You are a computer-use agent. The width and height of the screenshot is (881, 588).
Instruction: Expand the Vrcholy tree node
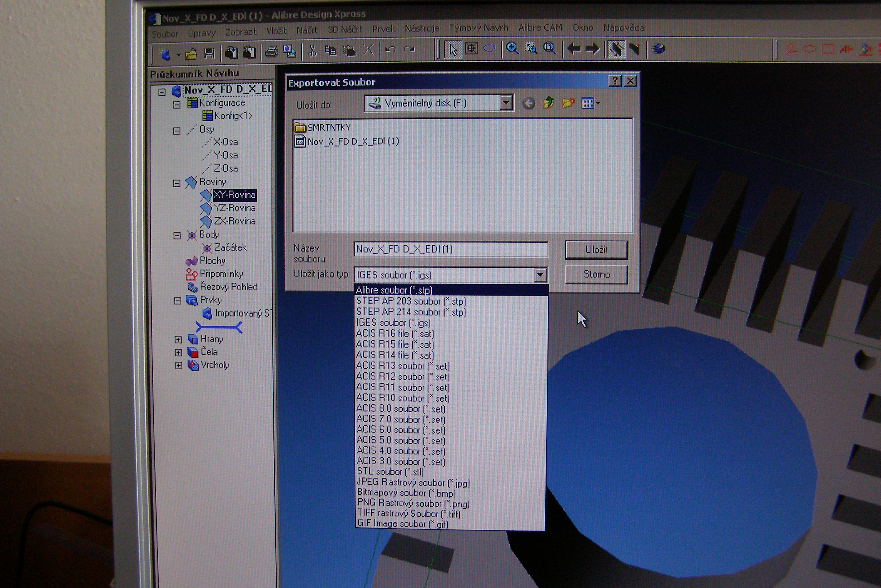(x=179, y=366)
